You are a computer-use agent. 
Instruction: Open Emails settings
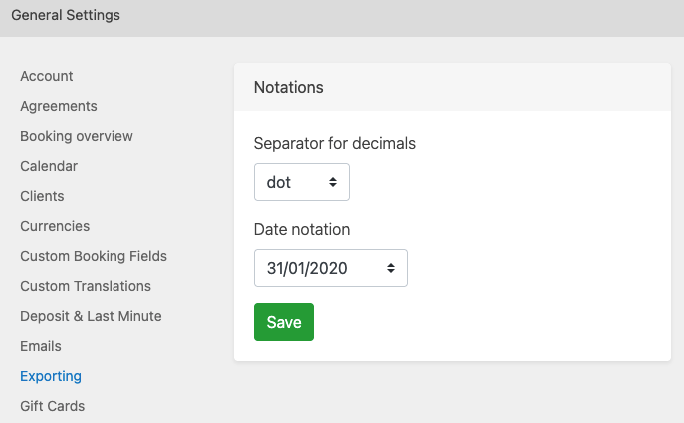click(x=41, y=346)
